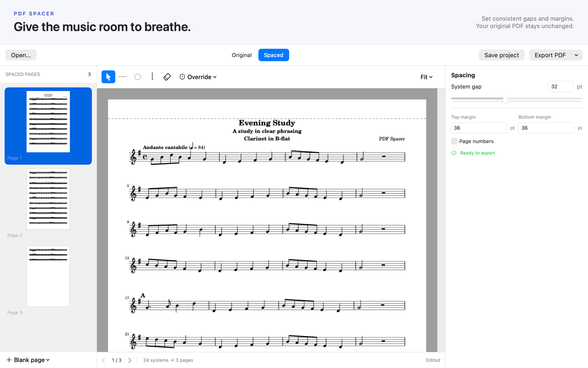
Task: Select the dashed circle lasso tool
Action: tap(138, 77)
